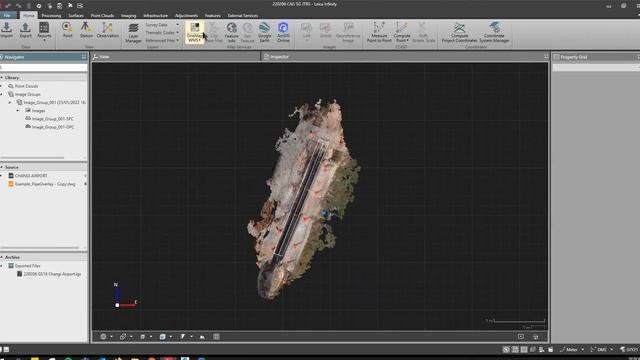Select the Changi Airport exported file

52,274
